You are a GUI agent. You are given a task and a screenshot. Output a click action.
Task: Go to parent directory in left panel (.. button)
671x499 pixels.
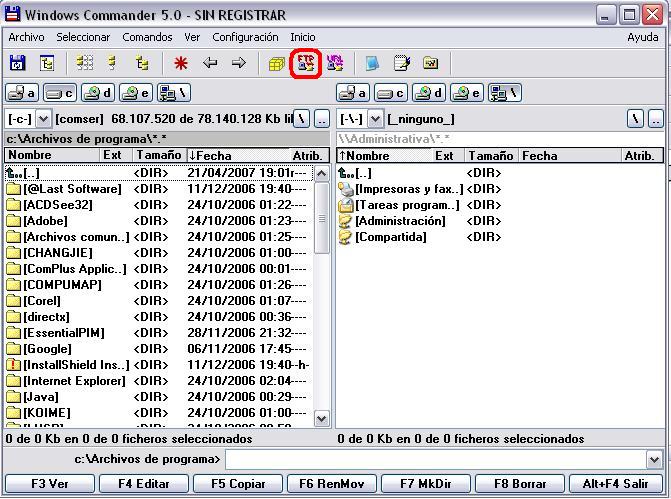point(322,119)
